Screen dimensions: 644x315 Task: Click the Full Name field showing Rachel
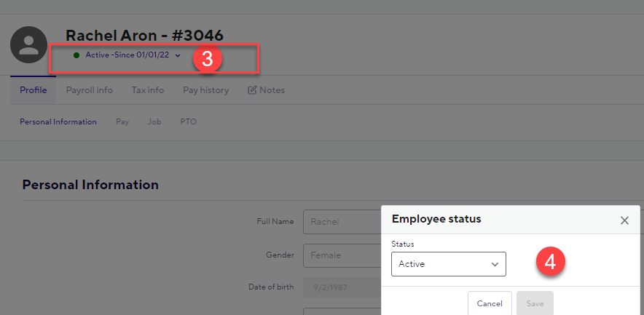[342, 222]
